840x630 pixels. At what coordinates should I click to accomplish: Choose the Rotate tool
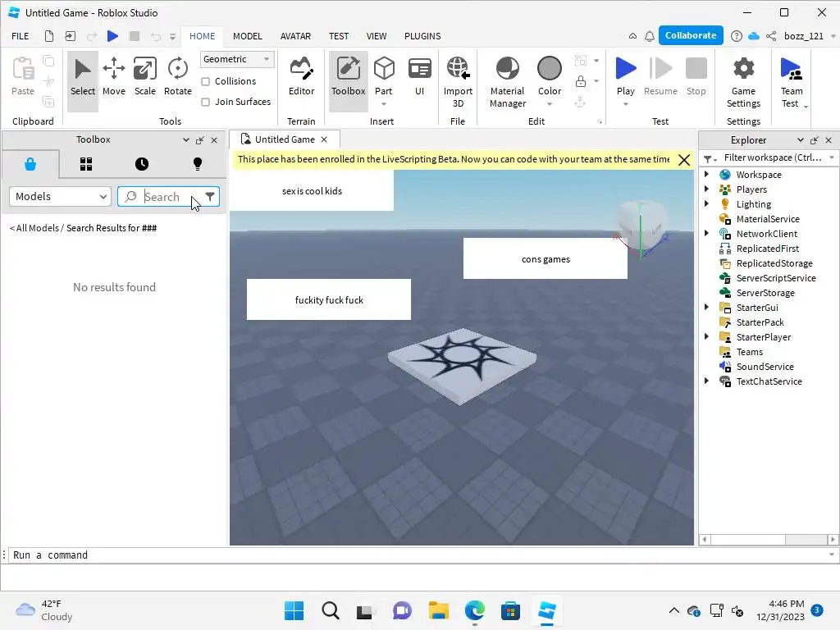click(x=178, y=77)
